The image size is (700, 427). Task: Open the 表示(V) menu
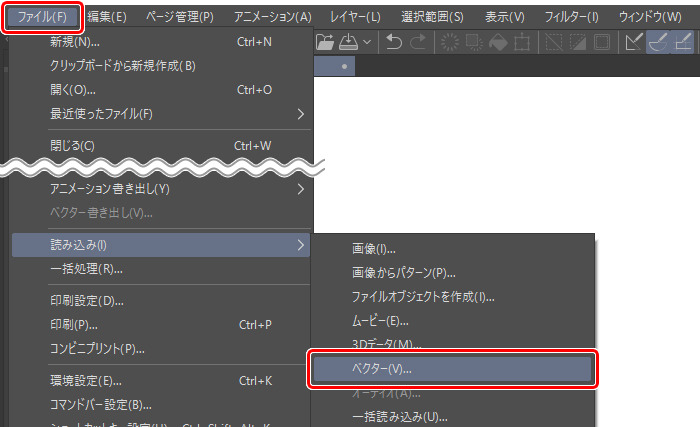click(505, 17)
